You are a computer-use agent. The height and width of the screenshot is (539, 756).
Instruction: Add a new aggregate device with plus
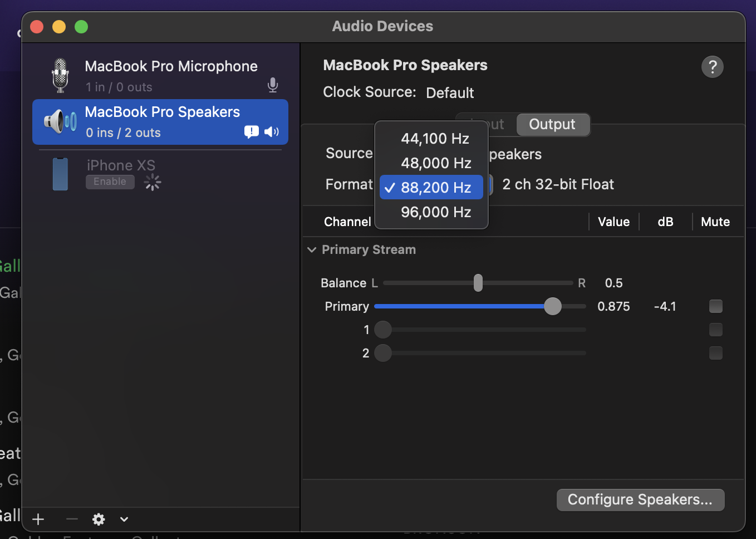pos(38,520)
